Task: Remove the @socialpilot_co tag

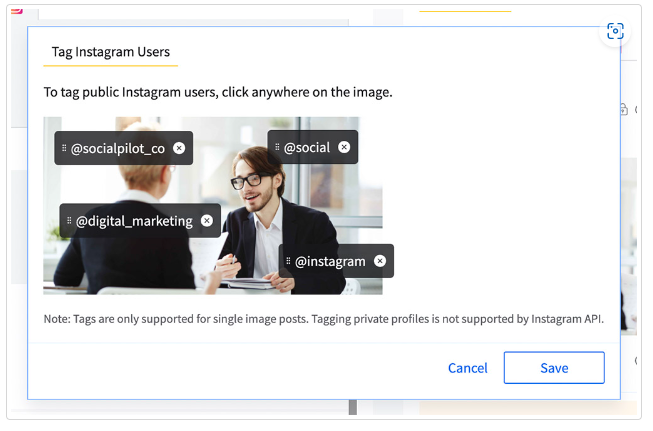Action: pos(179,148)
